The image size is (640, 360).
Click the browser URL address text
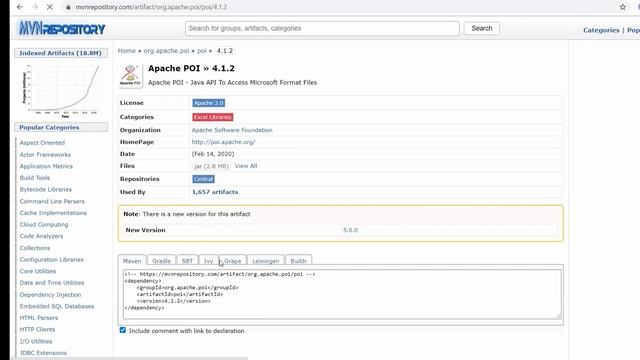coord(151,7)
